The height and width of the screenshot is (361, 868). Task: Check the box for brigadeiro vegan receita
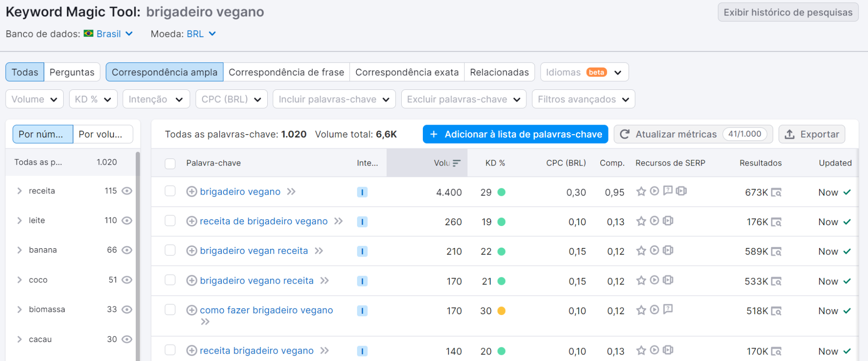tap(170, 251)
